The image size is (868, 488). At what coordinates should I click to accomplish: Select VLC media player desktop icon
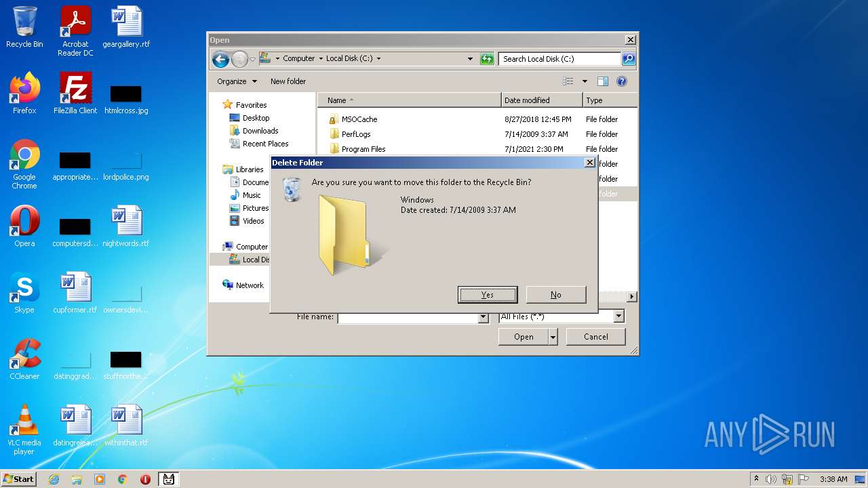[x=24, y=430]
